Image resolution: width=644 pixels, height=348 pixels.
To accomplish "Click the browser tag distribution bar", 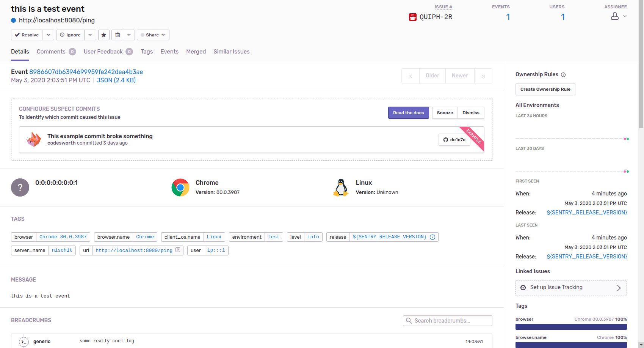I will pos(571,327).
